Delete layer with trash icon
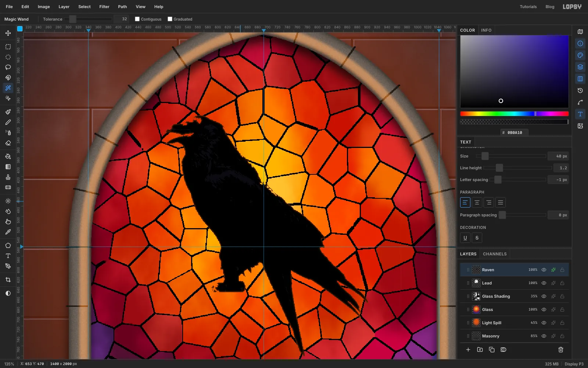The width and height of the screenshot is (588, 368). click(x=561, y=350)
